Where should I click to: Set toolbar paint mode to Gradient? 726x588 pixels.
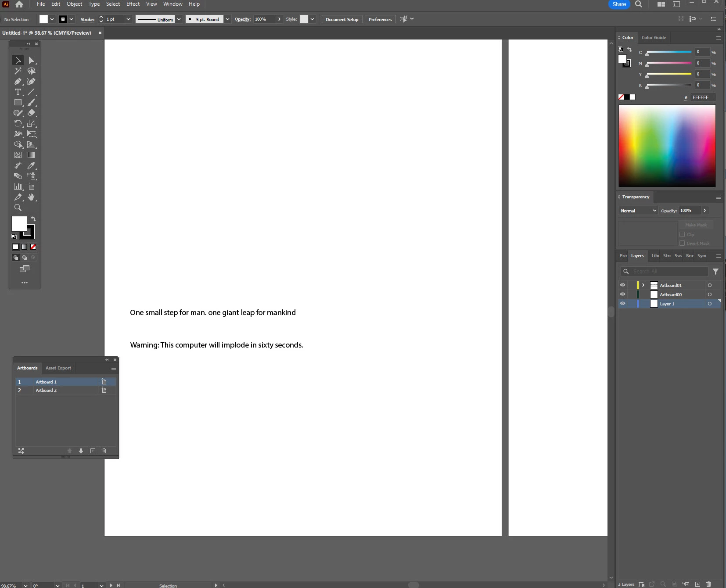[x=25, y=247]
